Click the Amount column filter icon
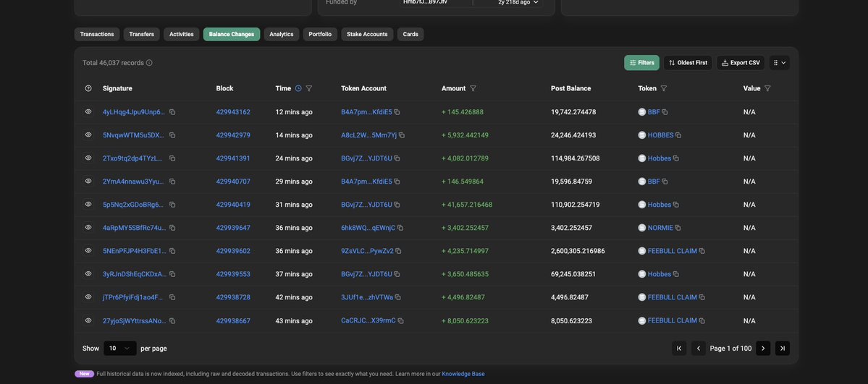 [473, 88]
